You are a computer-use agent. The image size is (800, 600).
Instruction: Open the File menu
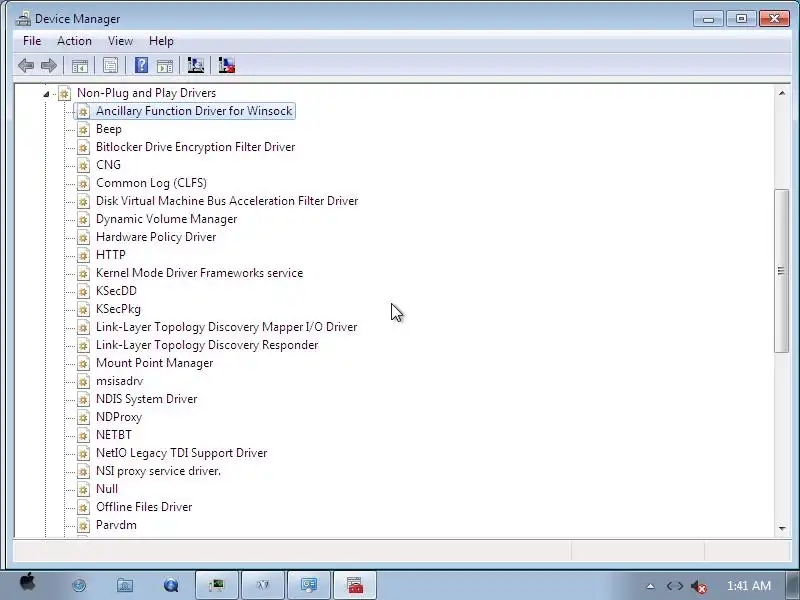click(x=32, y=41)
